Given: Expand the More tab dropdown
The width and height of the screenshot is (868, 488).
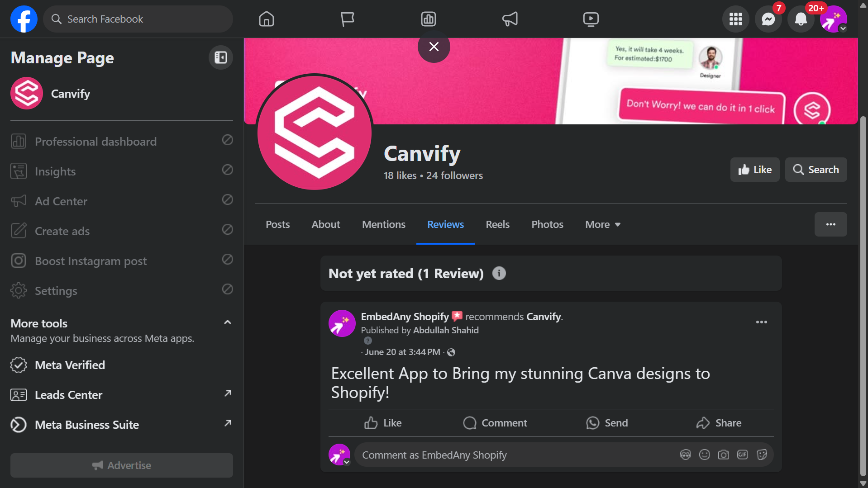Looking at the screenshot, I should pos(603,224).
